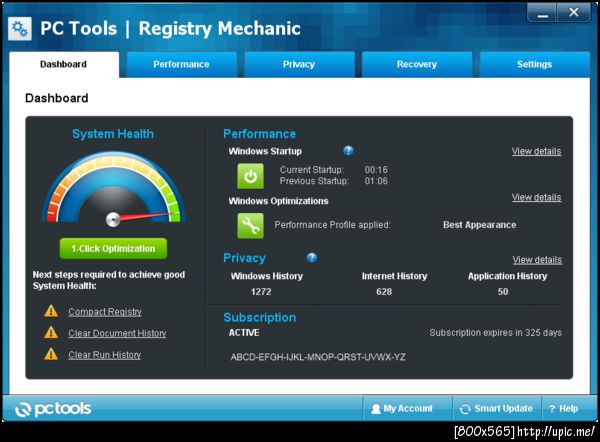View details for Privacy section

tap(537, 260)
